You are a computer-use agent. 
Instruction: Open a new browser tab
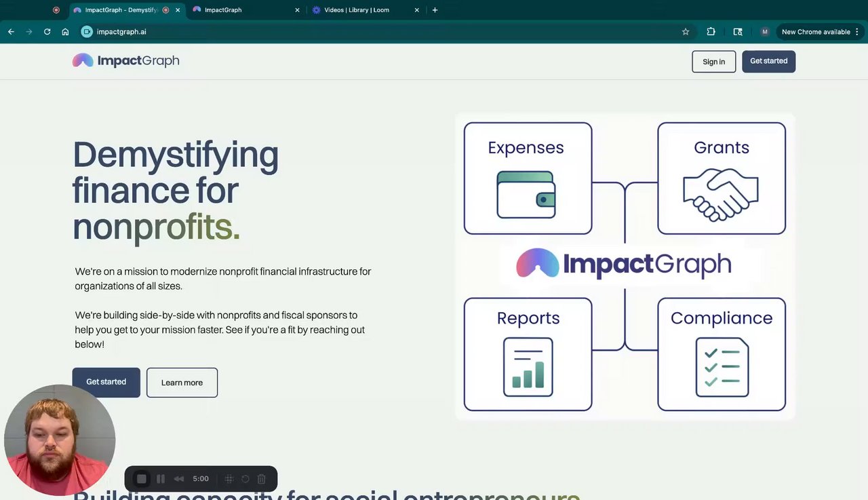click(x=435, y=10)
